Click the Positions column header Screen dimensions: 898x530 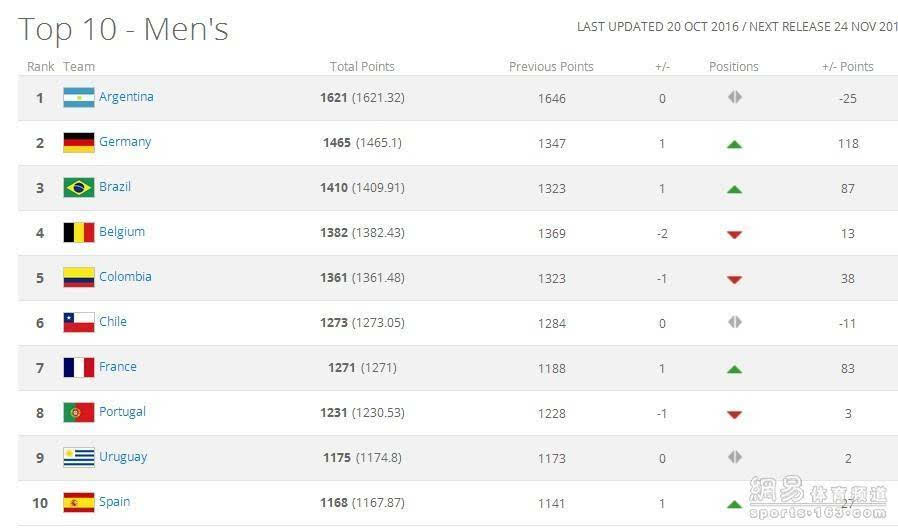coord(733,67)
